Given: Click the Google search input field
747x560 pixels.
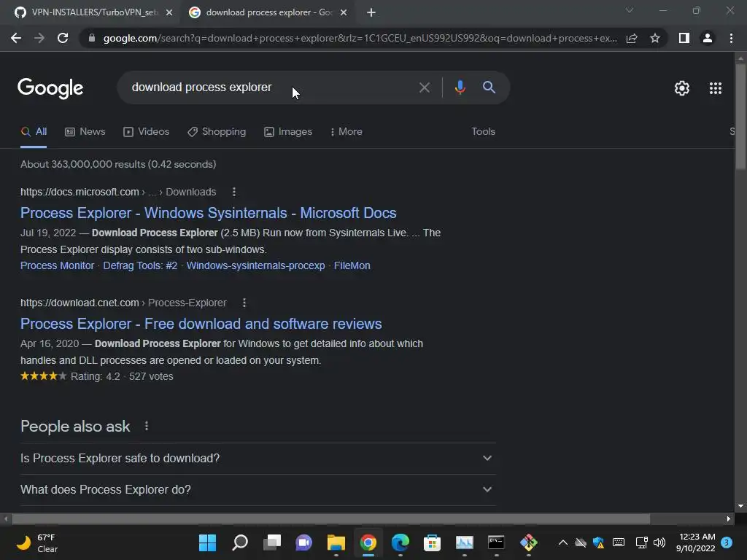Looking at the screenshot, I should 271,87.
